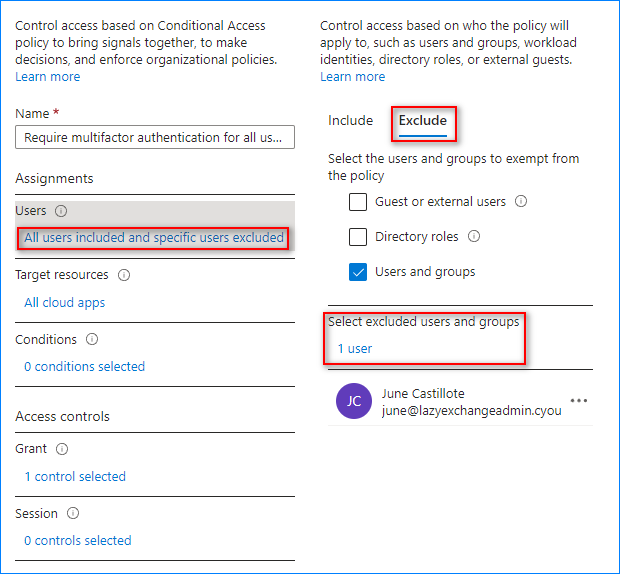Switch to the Include tab
620x574 pixels.
point(350,120)
